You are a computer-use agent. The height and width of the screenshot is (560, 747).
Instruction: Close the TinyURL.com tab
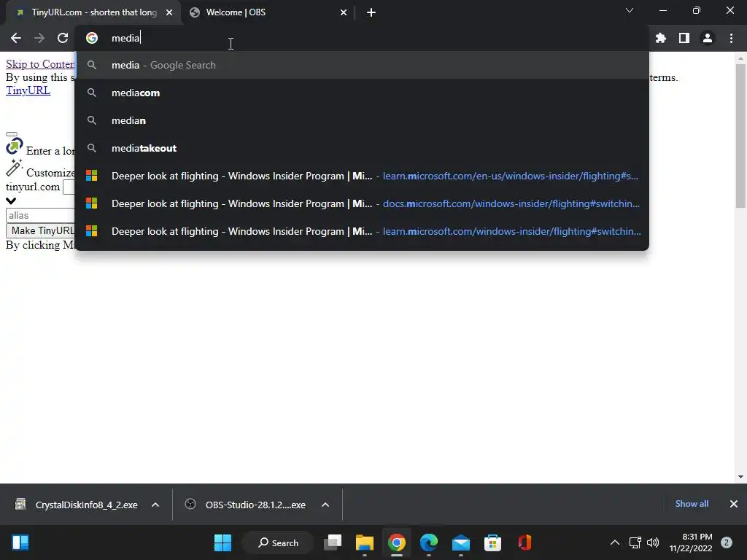169,12
